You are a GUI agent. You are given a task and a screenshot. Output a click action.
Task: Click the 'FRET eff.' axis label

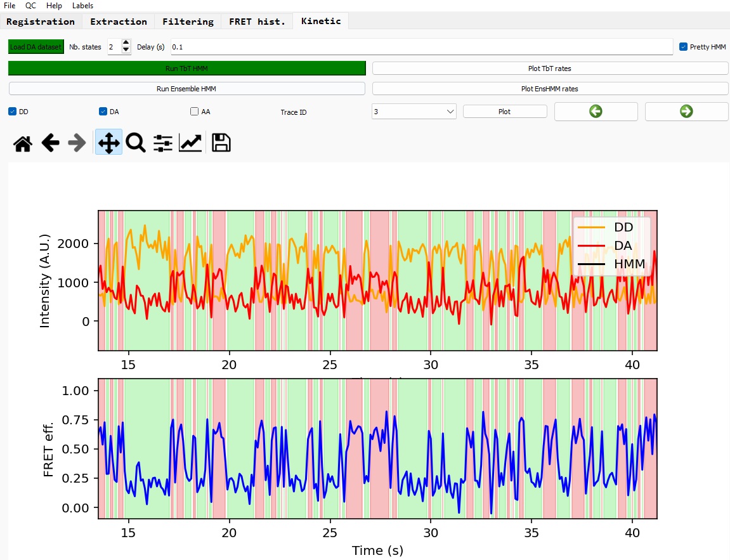(48, 449)
